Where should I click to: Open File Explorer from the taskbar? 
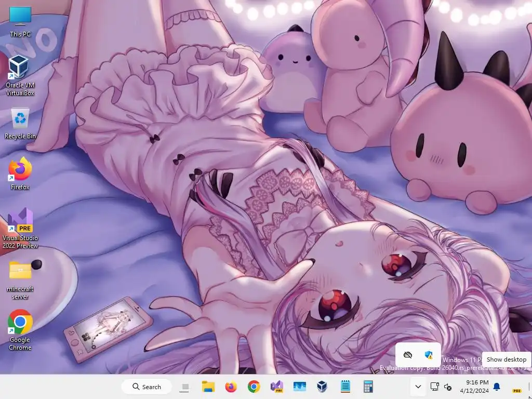point(208,387)
